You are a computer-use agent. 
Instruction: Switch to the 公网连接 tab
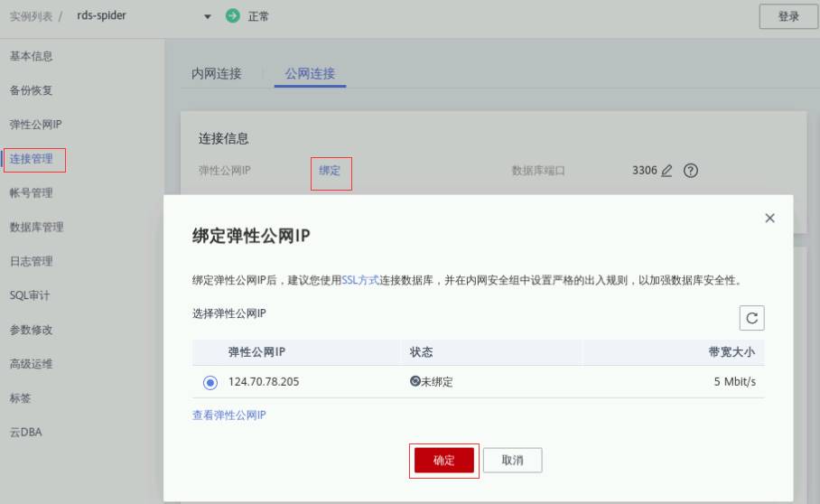(x=310, y=74)
